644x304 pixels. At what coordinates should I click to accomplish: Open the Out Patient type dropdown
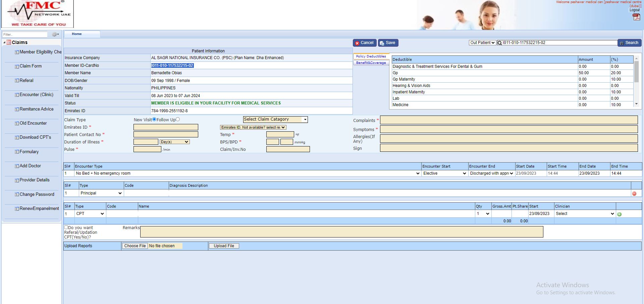coord(482,43)
